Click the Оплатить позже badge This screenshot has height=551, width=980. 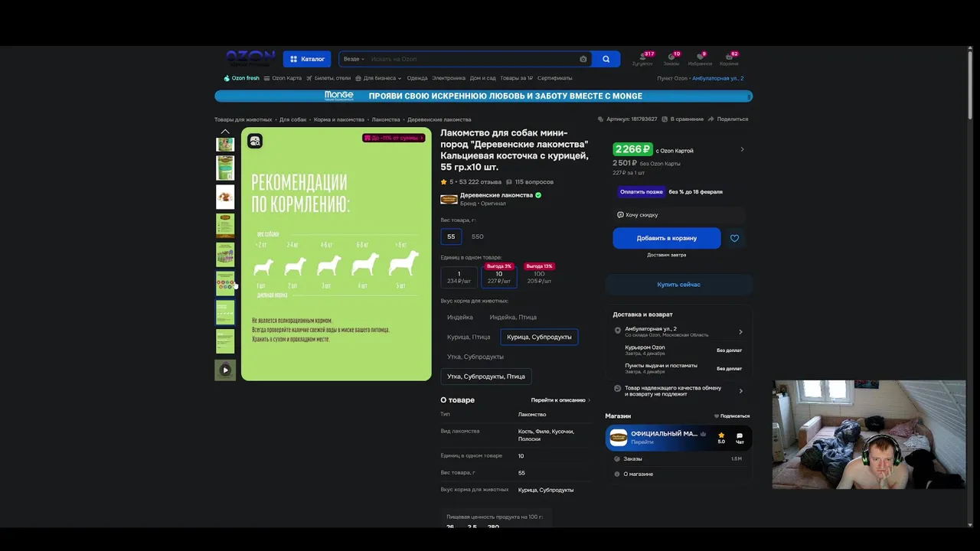[642, 191]
